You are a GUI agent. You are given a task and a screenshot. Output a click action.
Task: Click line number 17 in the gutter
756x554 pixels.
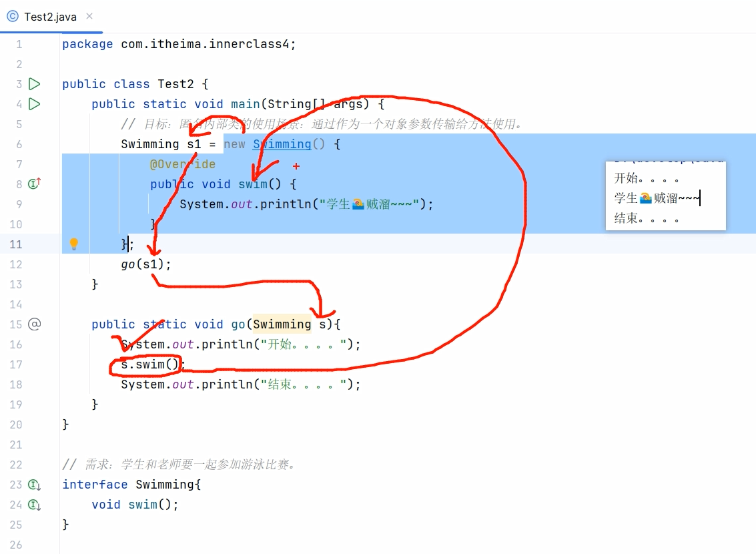(16, 364)
